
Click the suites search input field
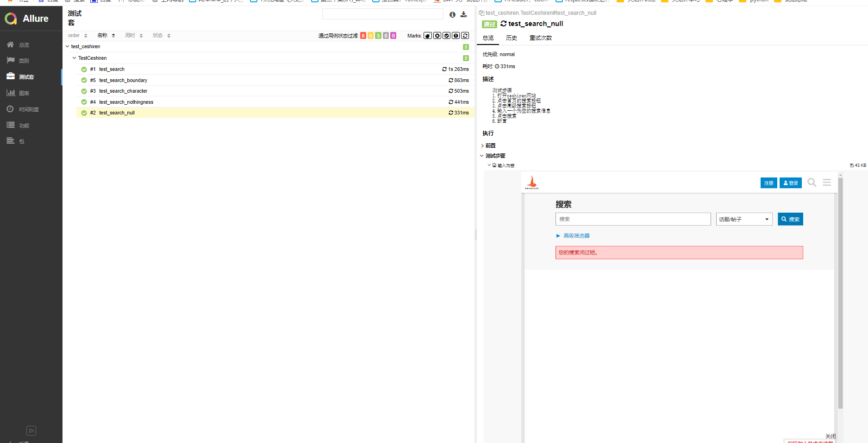382,14
